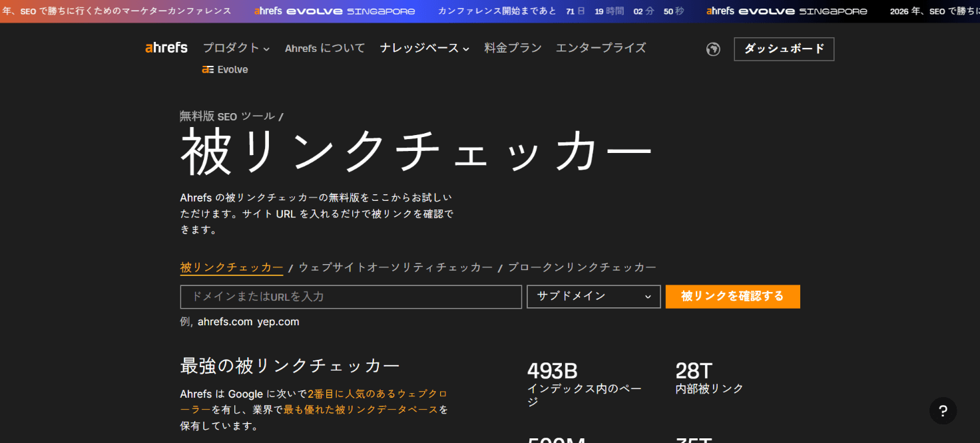Open the 最も優れた被リンクデータベース link
This screenshot has height=443, width=980.
361,410
